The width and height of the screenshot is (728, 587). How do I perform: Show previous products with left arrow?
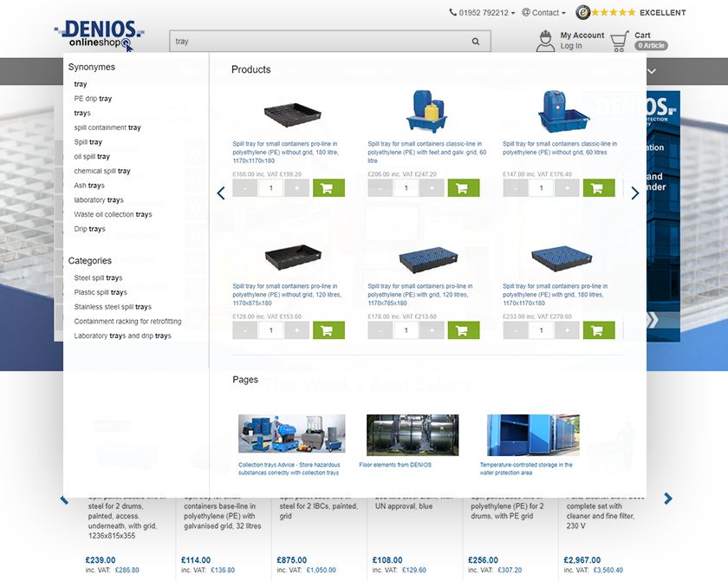coord(221,192)
